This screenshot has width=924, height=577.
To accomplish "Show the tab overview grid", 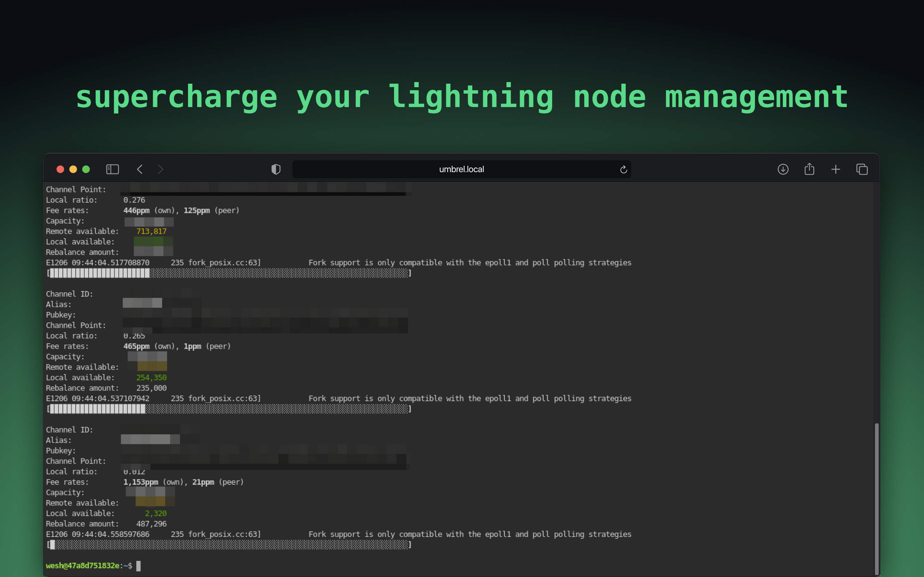I will [x=862, y=169].
